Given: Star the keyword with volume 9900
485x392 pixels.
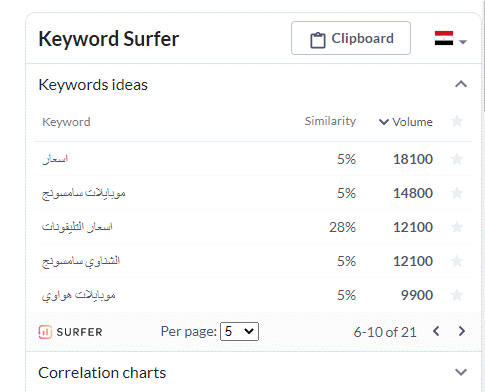Looking at the screenshot, I should click(457, 295).
